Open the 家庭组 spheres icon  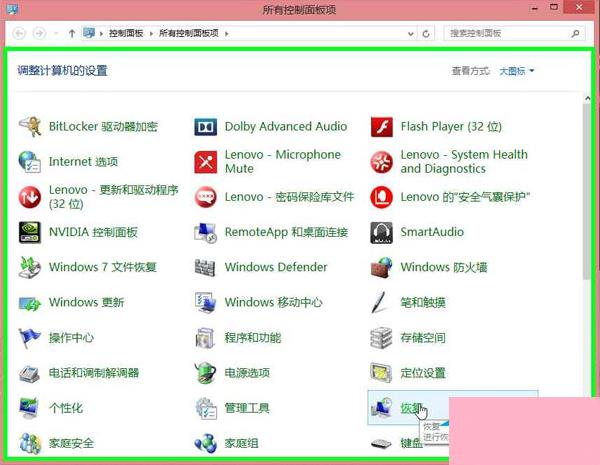click(205, 444)
